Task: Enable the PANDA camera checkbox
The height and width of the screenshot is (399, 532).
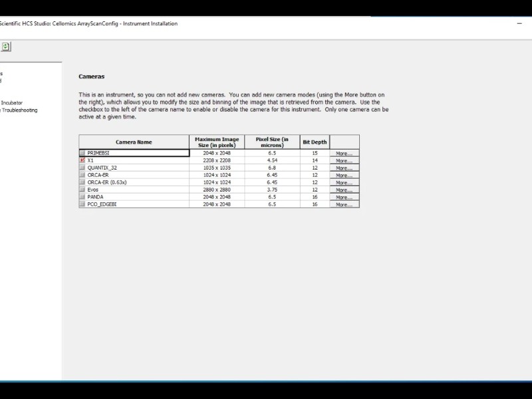Action: coord(82,197)
